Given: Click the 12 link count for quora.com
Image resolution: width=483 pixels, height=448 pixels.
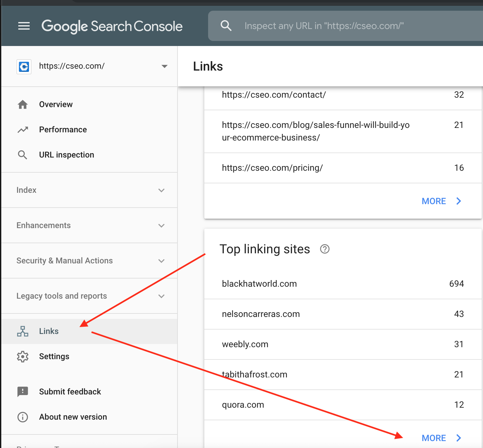Looking at the screenshot, I should [x=459, y=405].
